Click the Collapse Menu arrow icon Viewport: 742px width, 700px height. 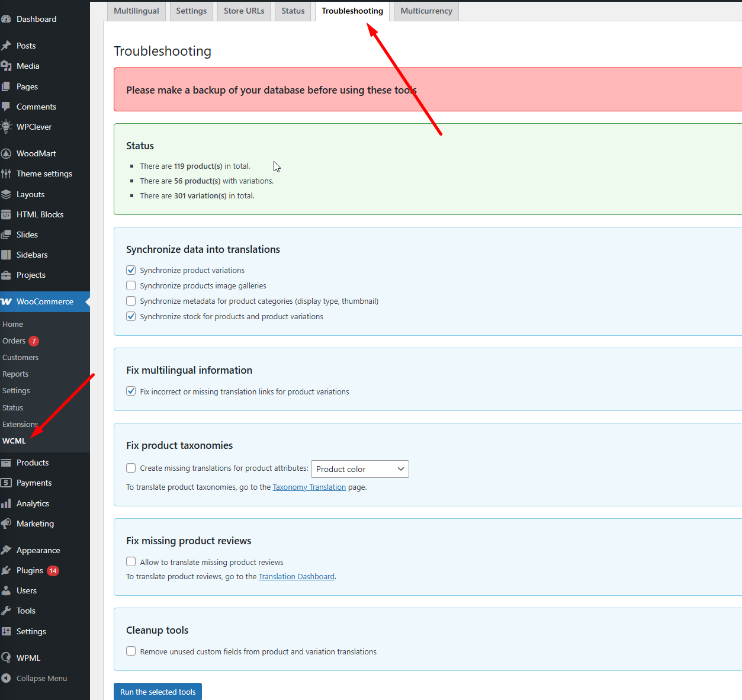(6, 678)
